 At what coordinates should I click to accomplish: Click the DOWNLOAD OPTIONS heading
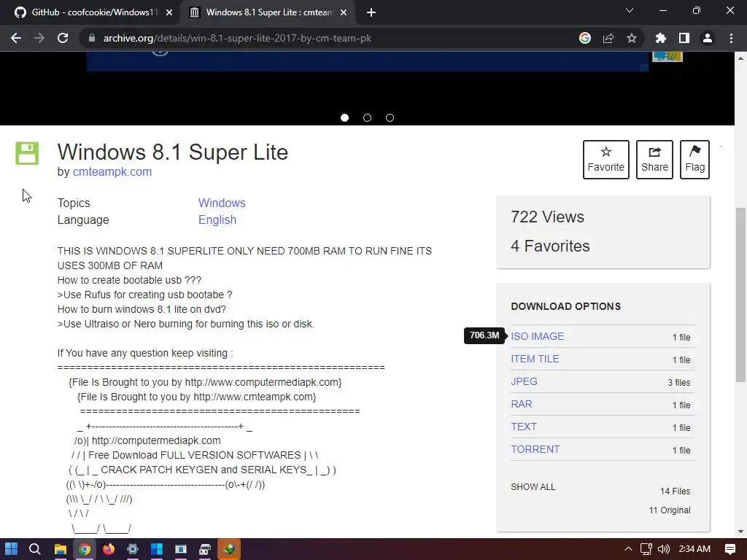point(565,306)
